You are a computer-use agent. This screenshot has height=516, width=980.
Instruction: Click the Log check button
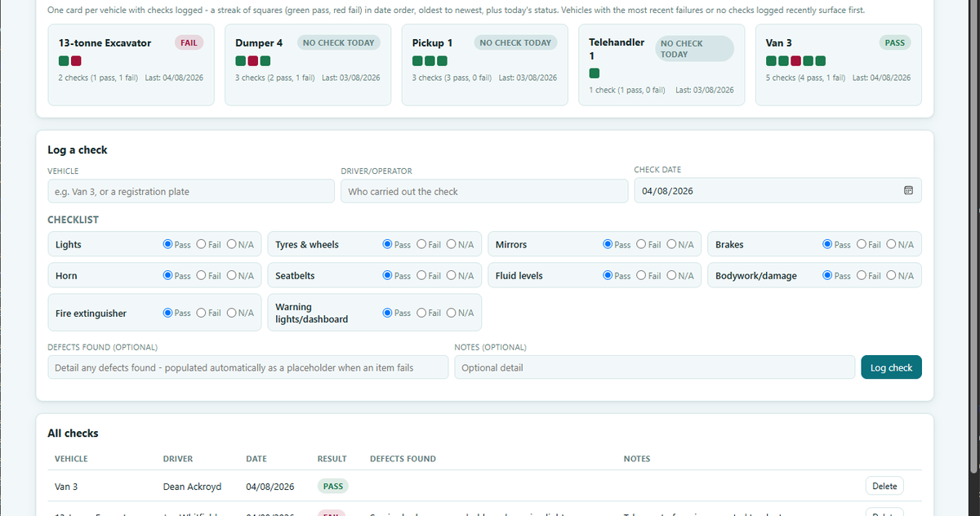pos(891,367)
